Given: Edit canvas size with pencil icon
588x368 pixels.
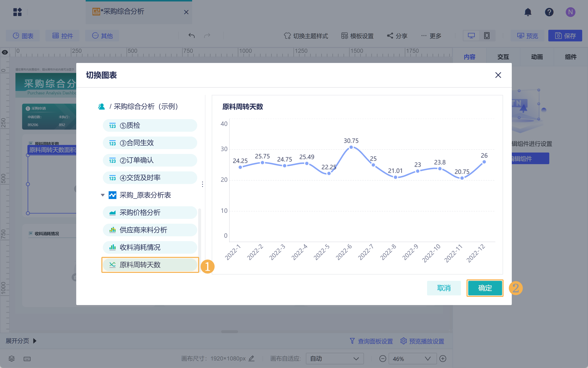Looking at the screenshot, I should (x=251, y=358).
